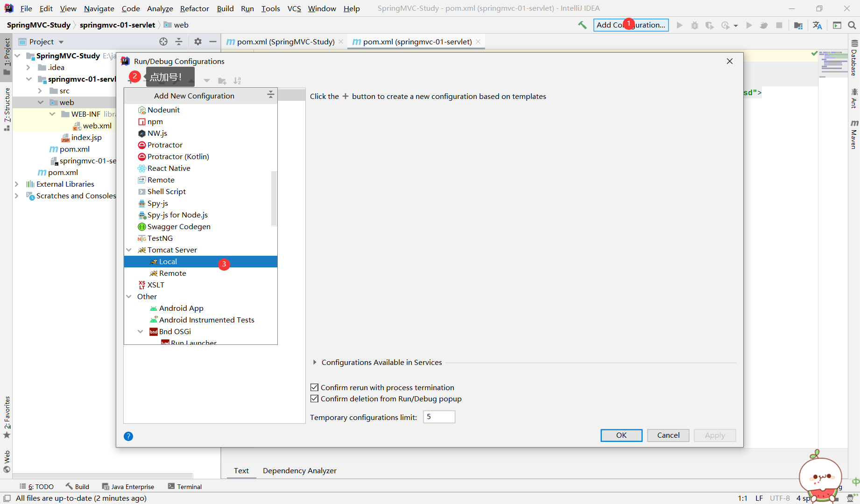Click the Debug bug icon in toolbar

tap(695, 25)
